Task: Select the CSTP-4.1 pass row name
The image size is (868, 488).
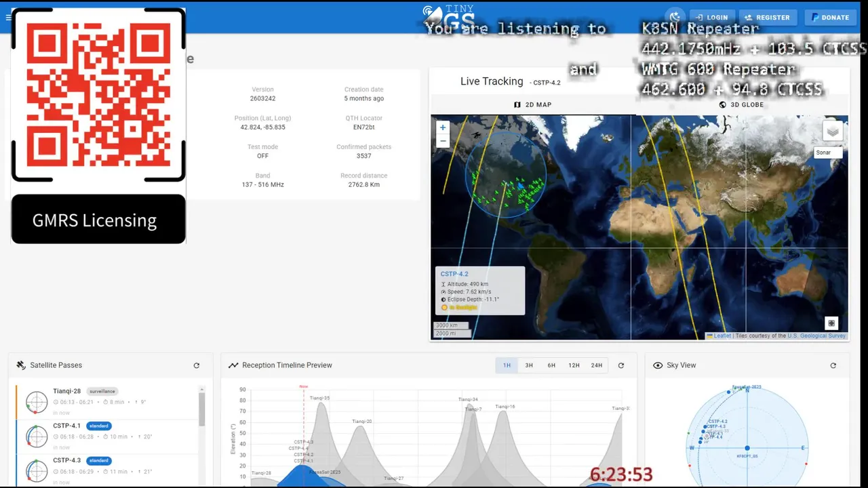Action: [x=67, y=426]
